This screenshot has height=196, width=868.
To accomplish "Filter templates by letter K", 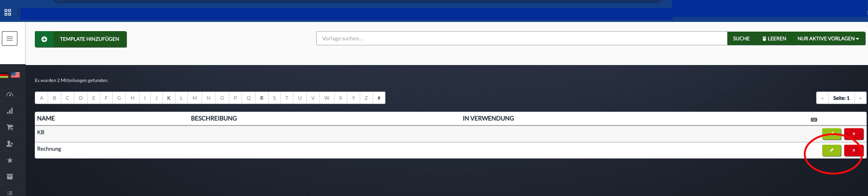I will [169, 98].
